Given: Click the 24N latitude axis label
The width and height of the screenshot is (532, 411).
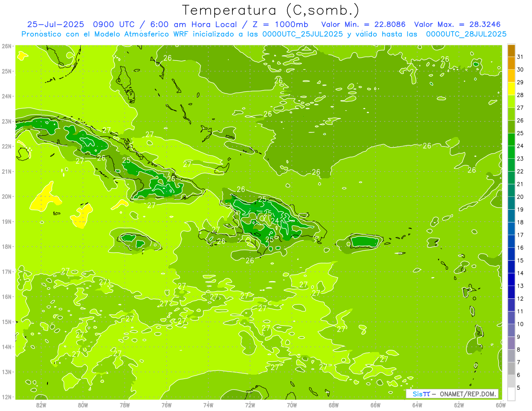Looking at the screenshot, I should (x=7, y=96).
